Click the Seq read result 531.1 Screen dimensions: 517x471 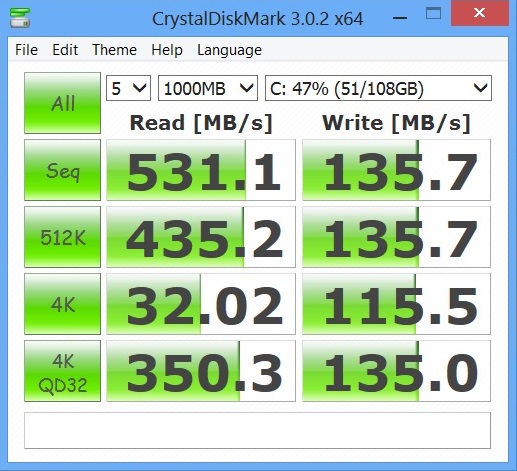[201, 170]
